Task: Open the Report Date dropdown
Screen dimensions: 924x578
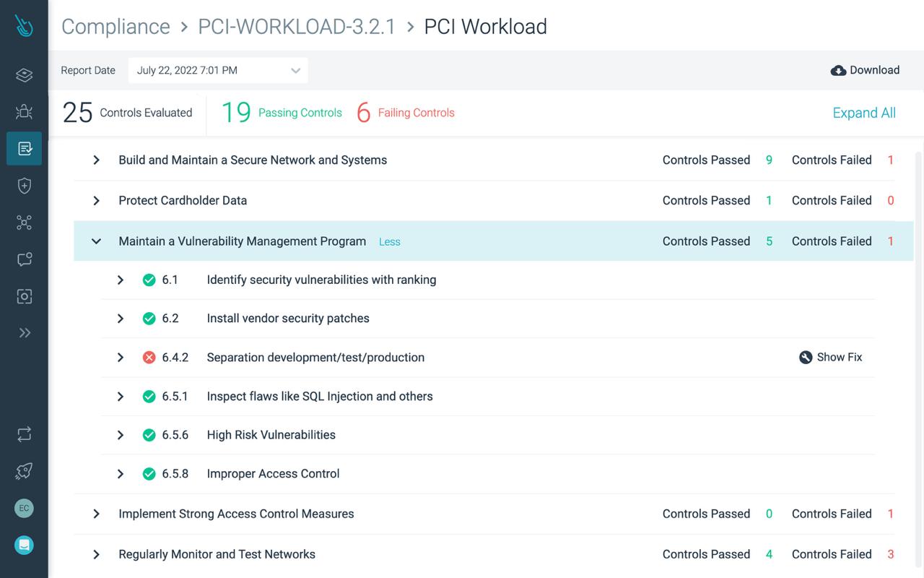Action: click(218, 70)
